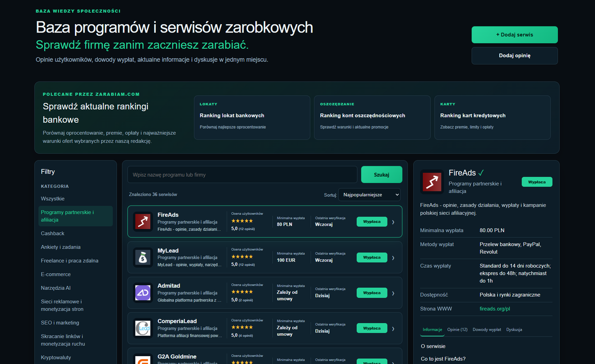
Task: Click the '100 EUR' minimum payout value
Action: pyautogui.click(x=286, y=260)
